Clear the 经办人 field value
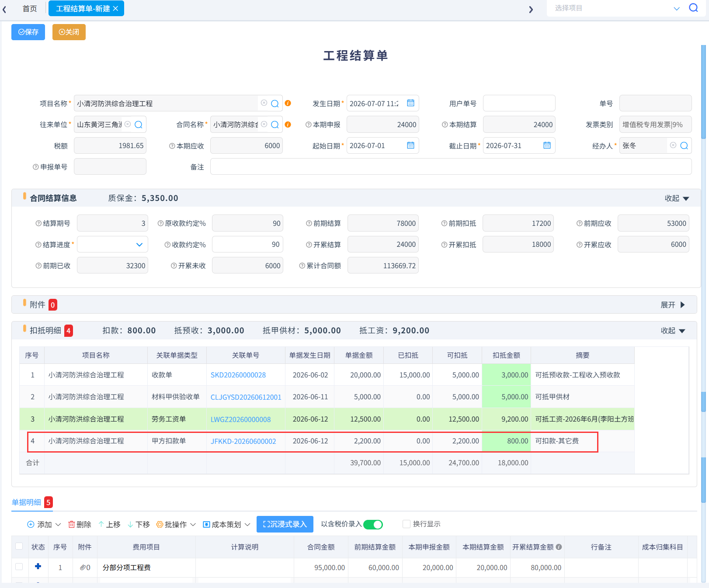The image size is (709, 588). [673, 145]
